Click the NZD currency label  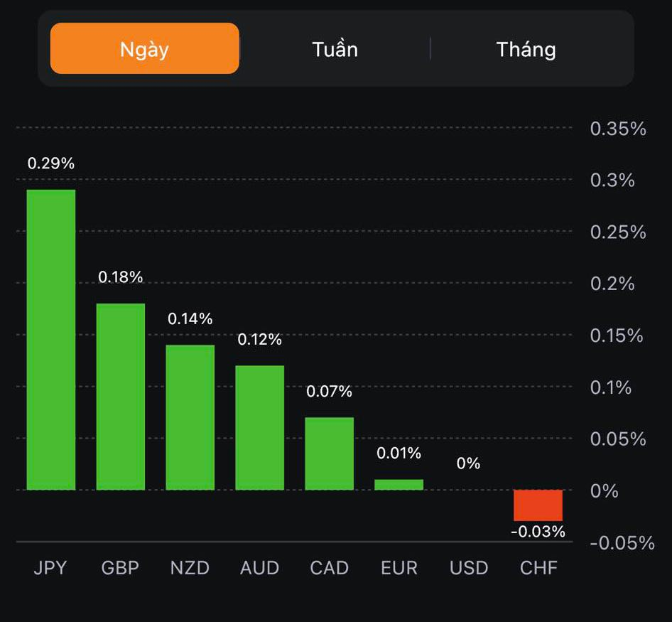[190, 568]
